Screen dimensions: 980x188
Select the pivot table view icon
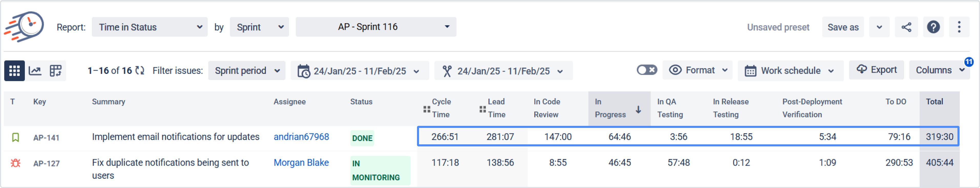(x=56, y=71)
